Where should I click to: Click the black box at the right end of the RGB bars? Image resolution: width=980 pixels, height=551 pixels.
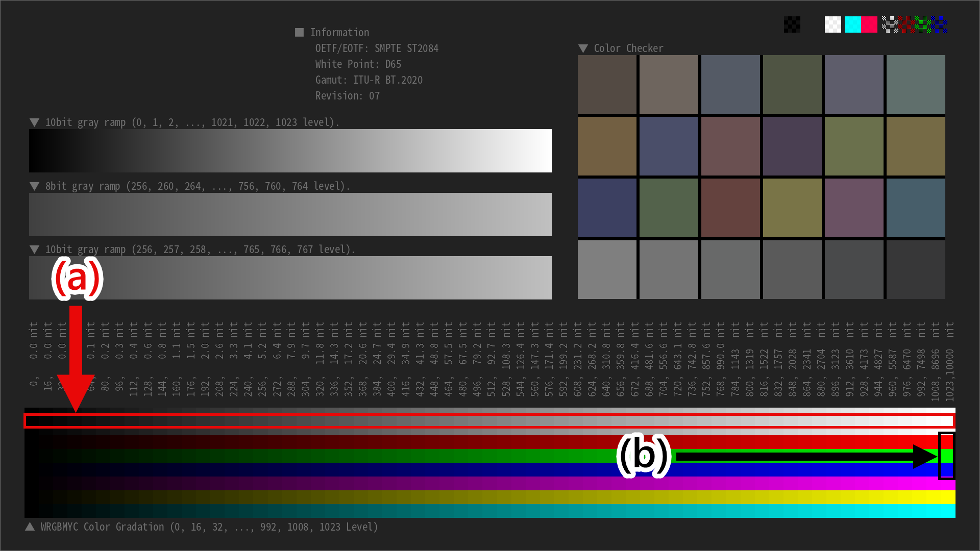[x=946, y=456]
